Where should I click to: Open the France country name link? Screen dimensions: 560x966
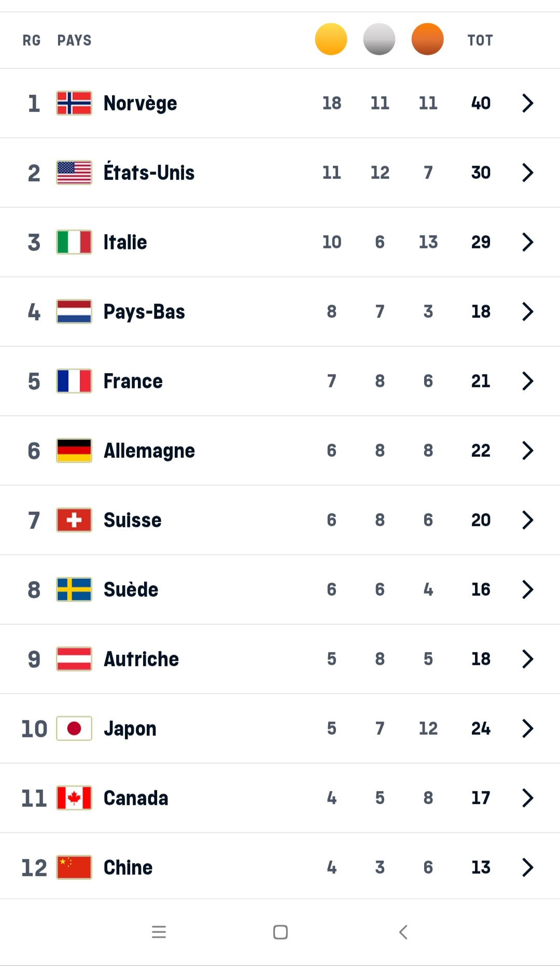point(133,381)
